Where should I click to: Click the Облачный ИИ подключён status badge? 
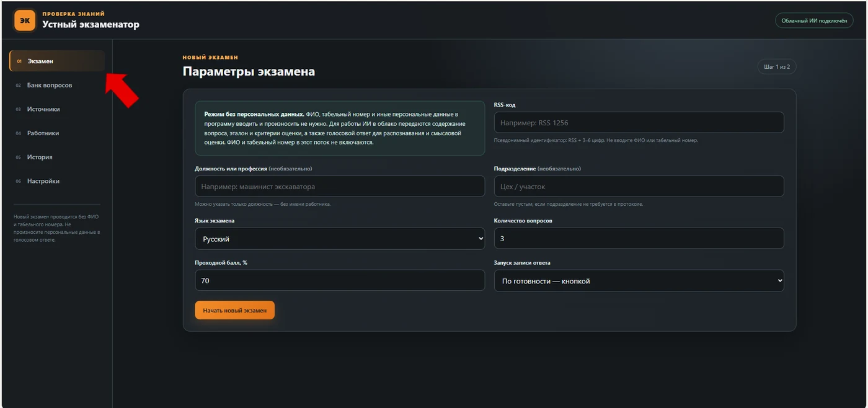(814, 20)
